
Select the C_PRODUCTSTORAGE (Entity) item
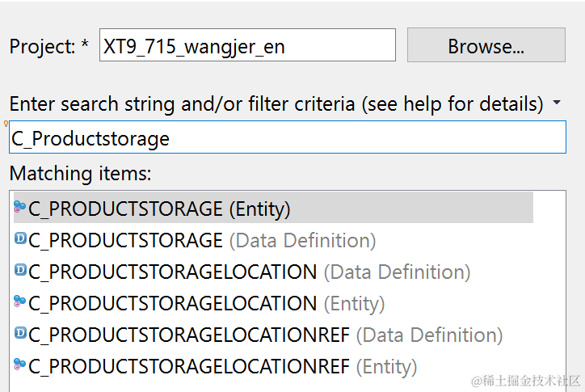coord(159,209)
